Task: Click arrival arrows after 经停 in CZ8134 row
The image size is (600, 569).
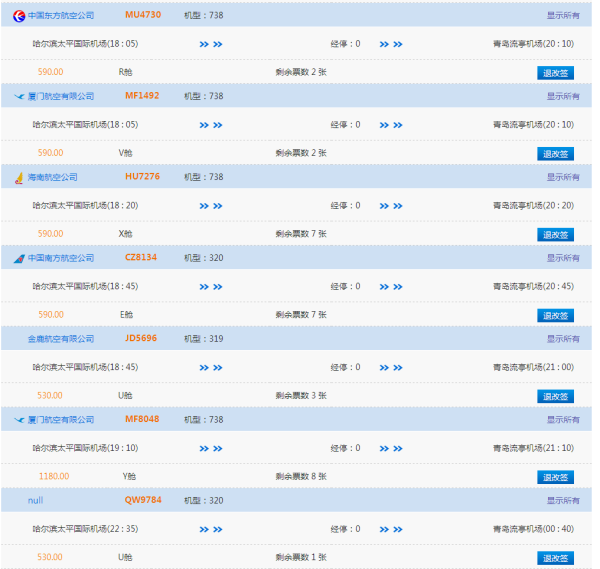Action: click(x=391, y=287)
